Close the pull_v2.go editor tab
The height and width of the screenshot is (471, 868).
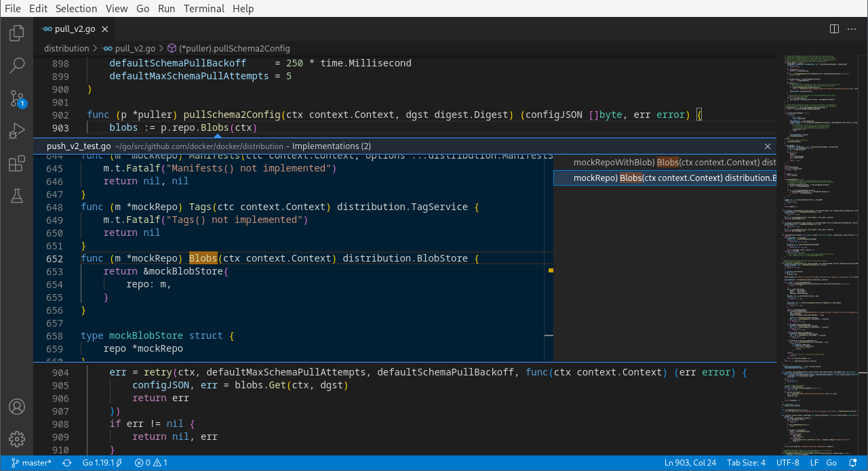pos(105,29)
